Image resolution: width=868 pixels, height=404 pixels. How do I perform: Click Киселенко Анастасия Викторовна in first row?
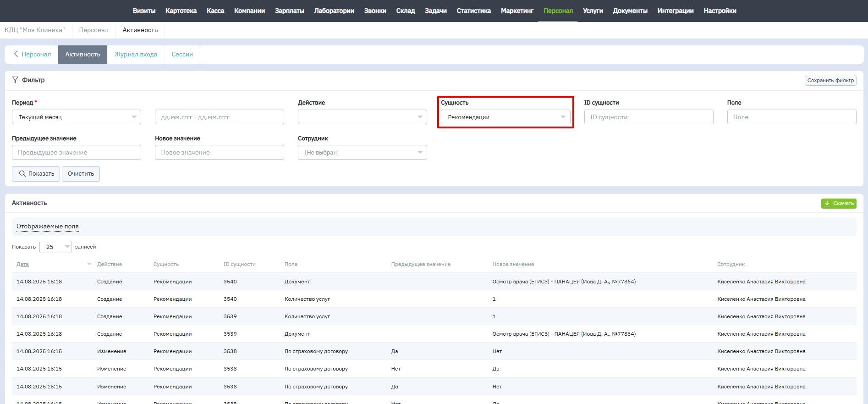tap(761, 282)
